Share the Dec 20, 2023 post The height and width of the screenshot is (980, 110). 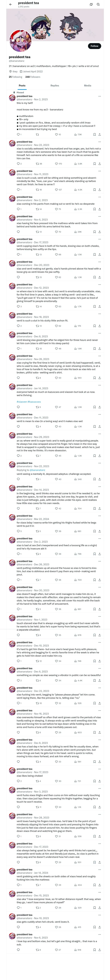[99, 277]
